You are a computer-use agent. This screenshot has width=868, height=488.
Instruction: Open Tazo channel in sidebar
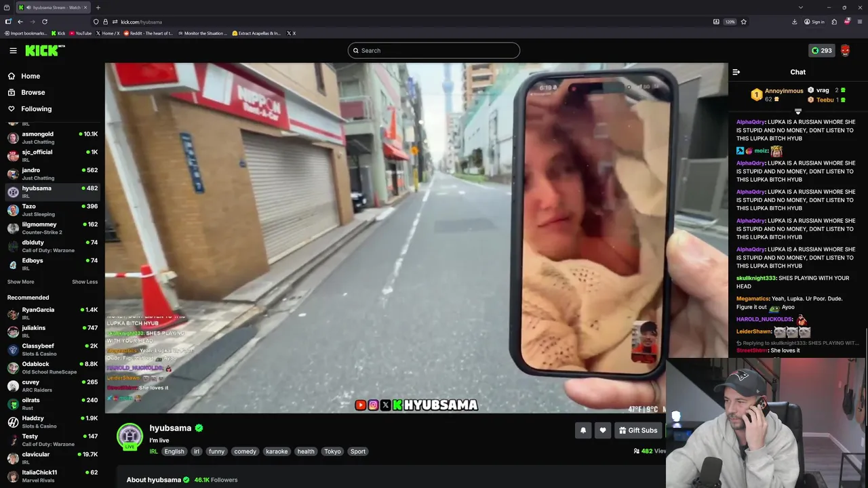52,210
